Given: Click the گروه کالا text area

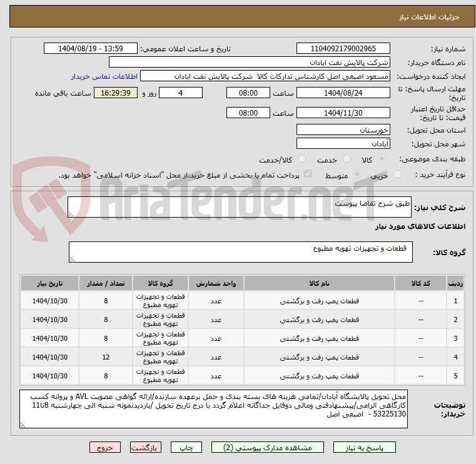Looking at the screenshot, I should click(240, 252).
